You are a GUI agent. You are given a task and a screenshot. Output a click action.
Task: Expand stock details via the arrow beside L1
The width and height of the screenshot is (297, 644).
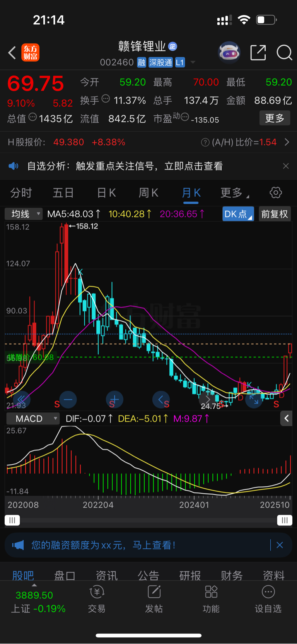point(193,62)
